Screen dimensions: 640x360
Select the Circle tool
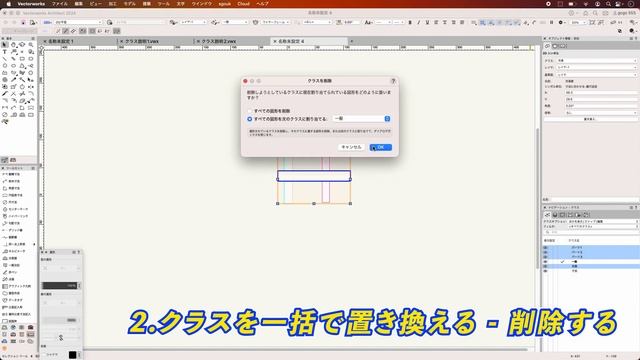[x=5, y=66]
